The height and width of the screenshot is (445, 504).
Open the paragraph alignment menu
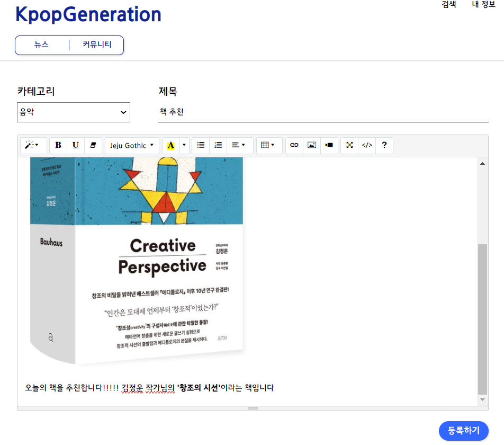[x=240, y=145]
